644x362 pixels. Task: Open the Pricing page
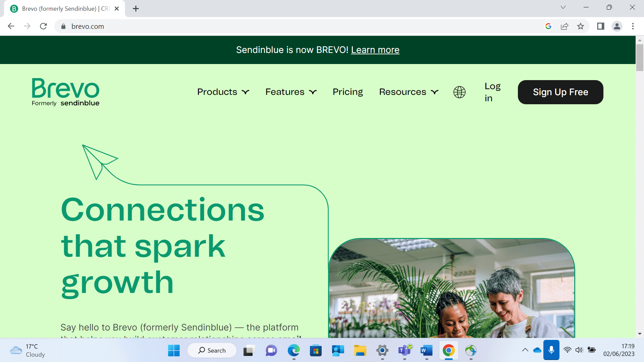[x=348, y=92]
